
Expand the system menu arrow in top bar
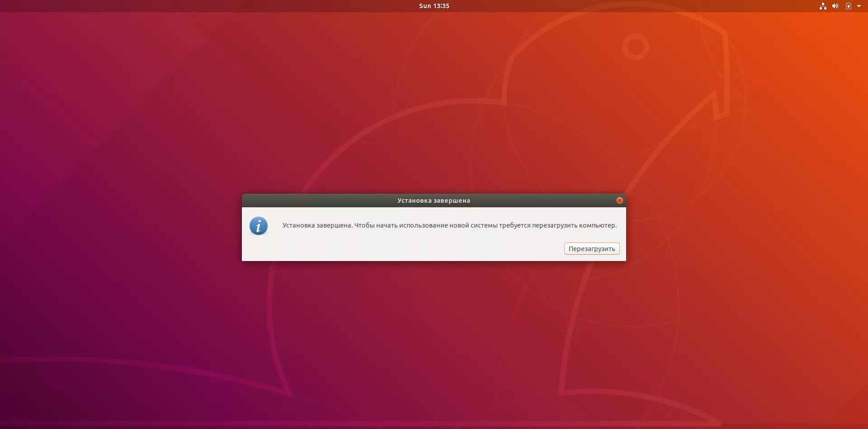pos(859,6)
